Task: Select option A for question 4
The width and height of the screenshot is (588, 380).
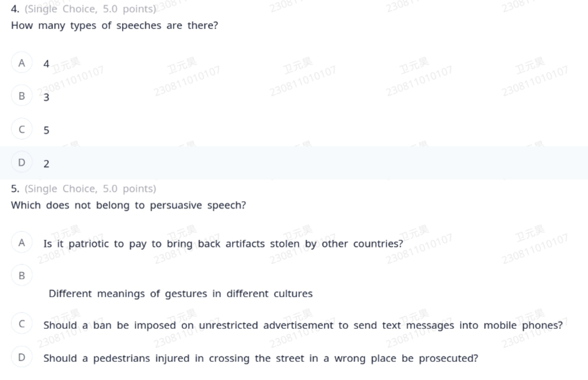Action: 22,63
